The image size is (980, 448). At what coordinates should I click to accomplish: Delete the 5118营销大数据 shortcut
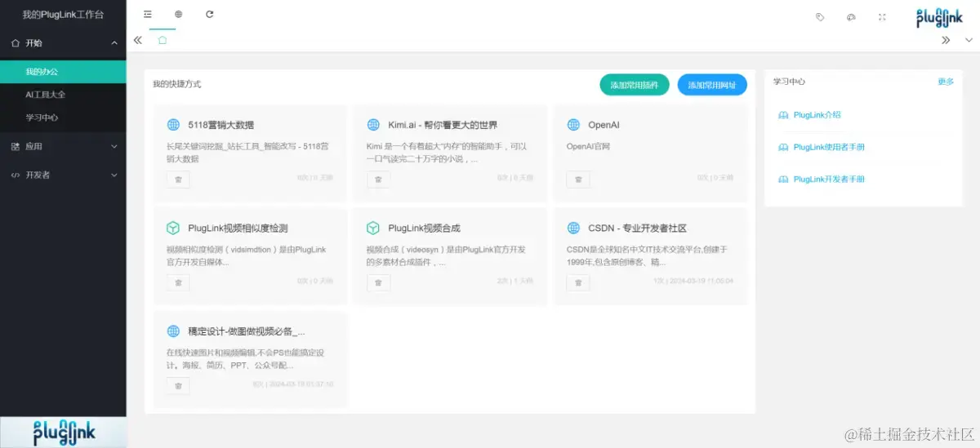178,180
